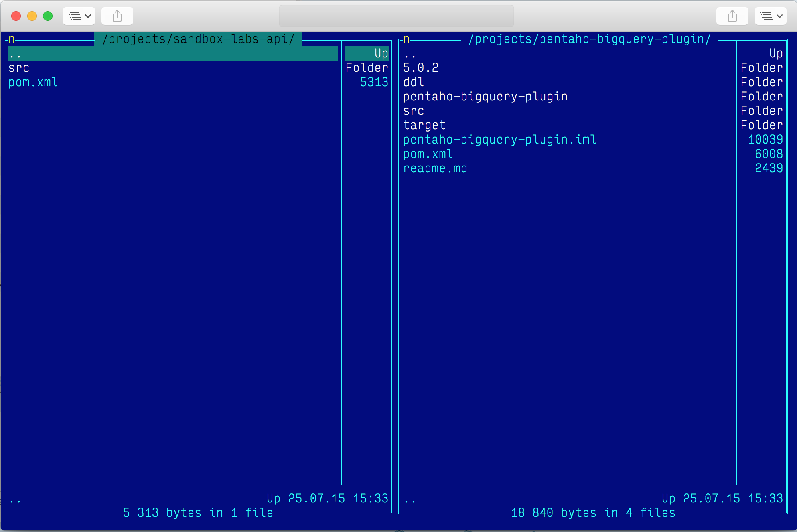
Task: Click the 5313 size value
Action: [x=374, y=82]
